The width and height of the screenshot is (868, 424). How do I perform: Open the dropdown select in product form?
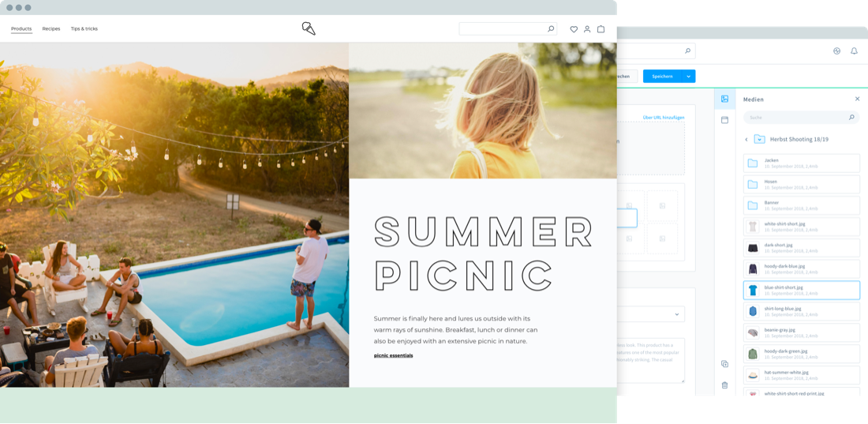(650, 314)
